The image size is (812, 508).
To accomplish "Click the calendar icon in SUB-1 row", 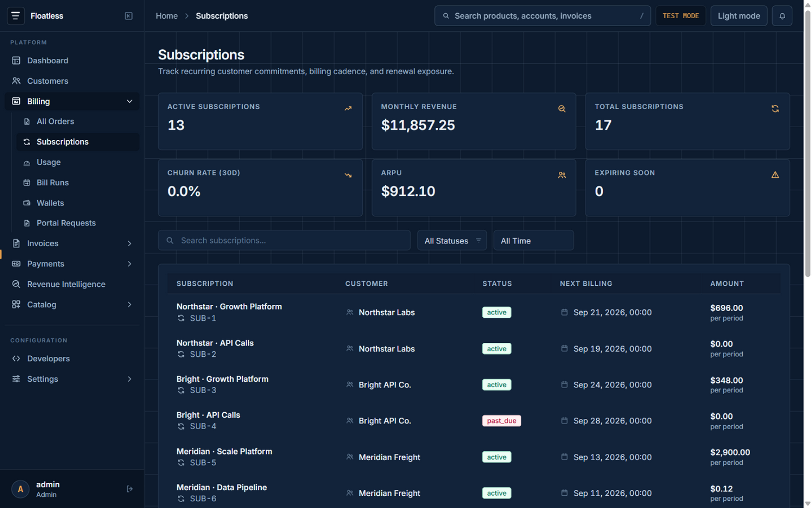I will point(564,312).
